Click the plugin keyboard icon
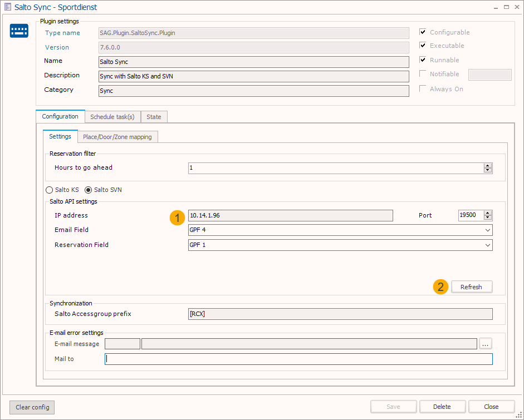 click(x=19, y=31)
